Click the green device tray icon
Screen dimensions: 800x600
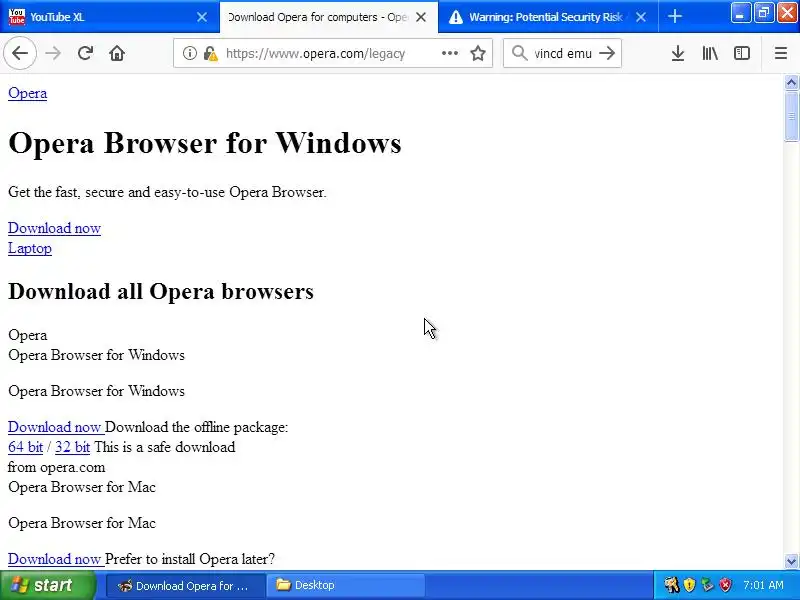tap(707, 585)
